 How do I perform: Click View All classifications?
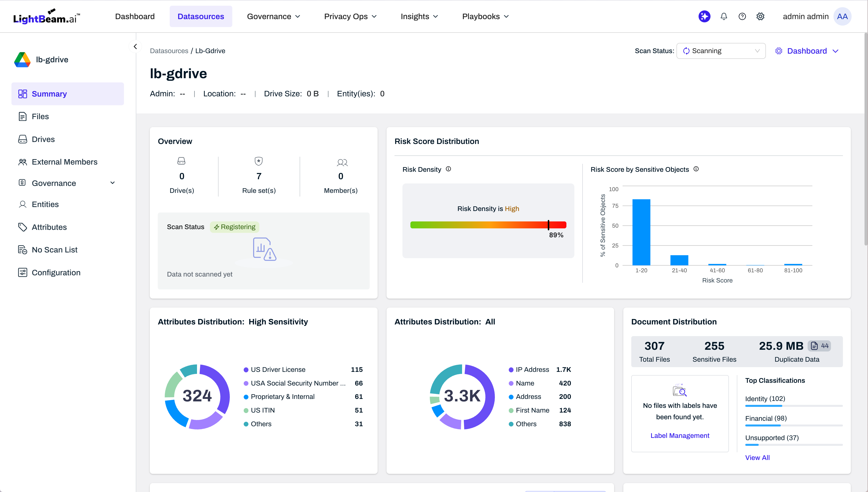click(757, 457)
